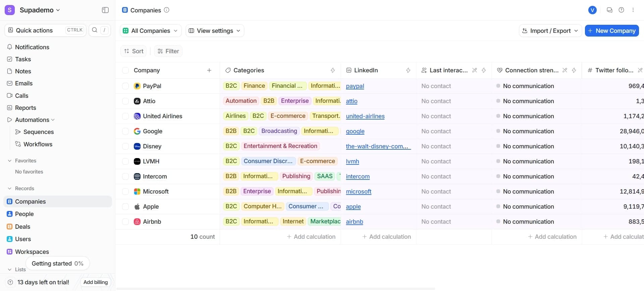
Task: Check the United Airlines row checkbox
Action: click(125, 116)
